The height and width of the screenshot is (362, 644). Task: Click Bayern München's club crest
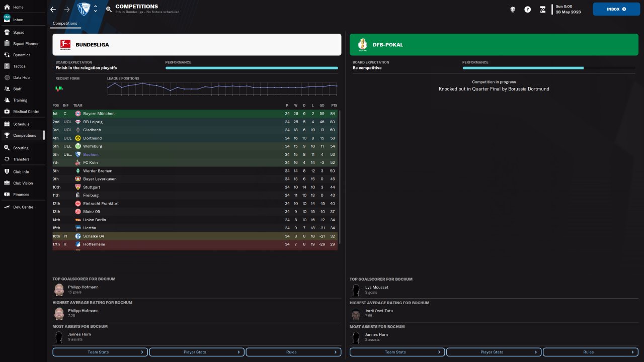tap(78, 114)
